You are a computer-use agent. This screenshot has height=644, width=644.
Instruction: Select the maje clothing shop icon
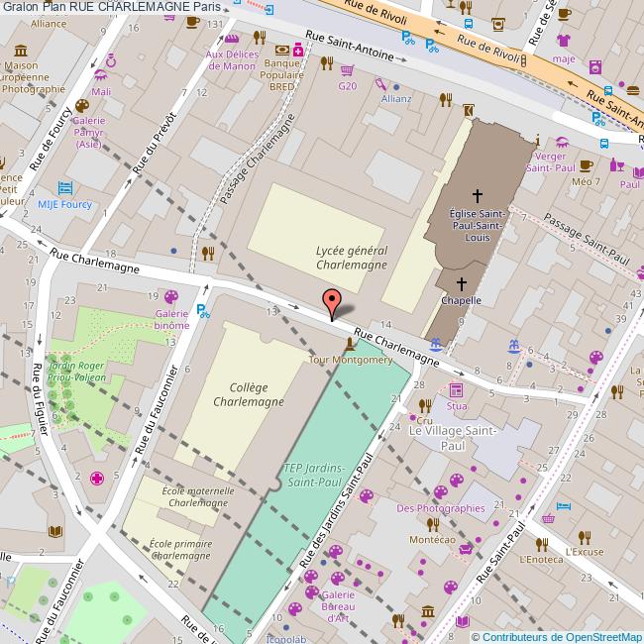(x=564, y=41)
